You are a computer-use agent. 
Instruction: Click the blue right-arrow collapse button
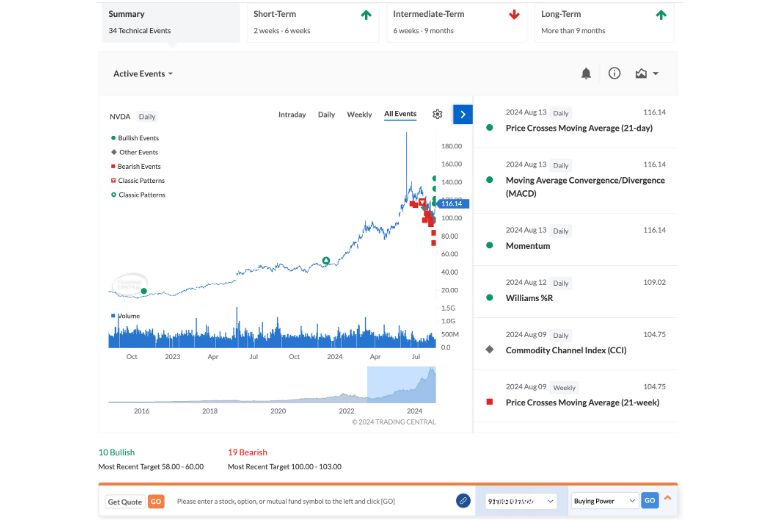click(463, 114)
